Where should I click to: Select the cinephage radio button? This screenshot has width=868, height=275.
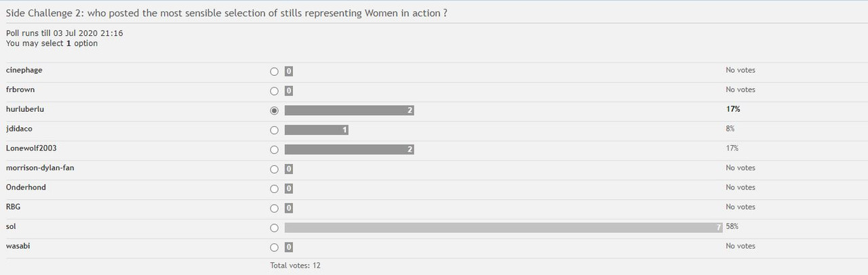[274, 71]
